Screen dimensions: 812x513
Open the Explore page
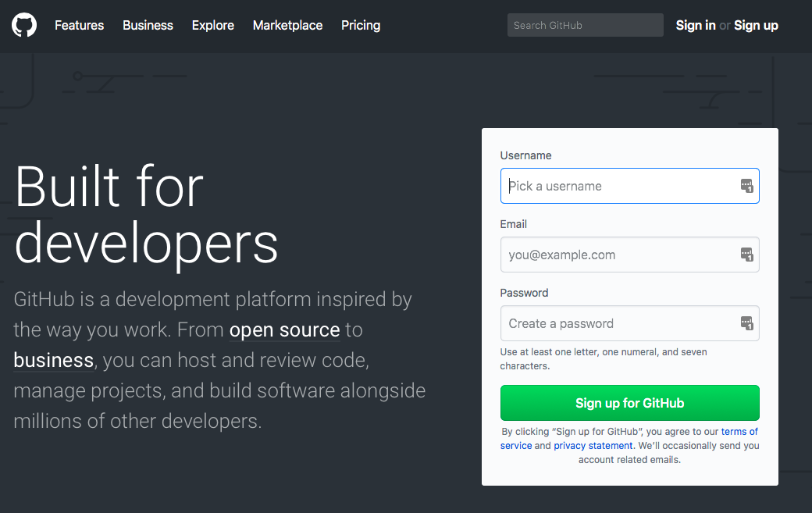212,25
